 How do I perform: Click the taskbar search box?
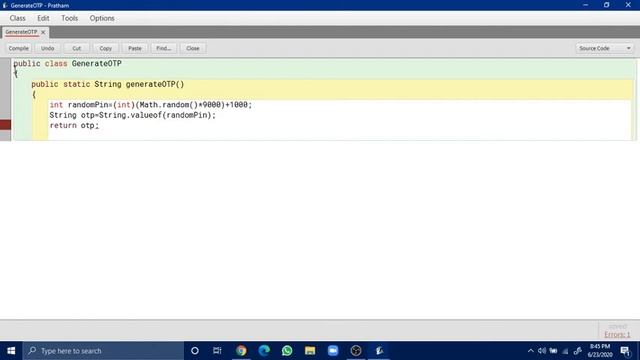click(103, 351)
